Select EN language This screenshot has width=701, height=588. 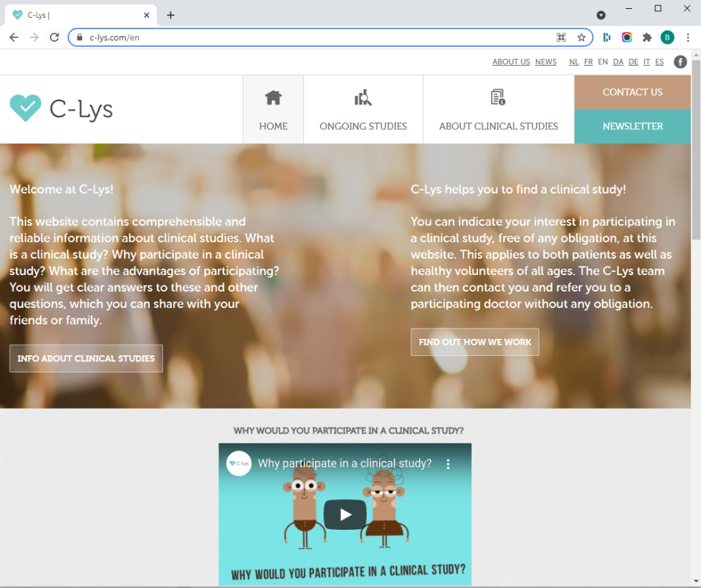pyautogui.click(x=602, y=62)
